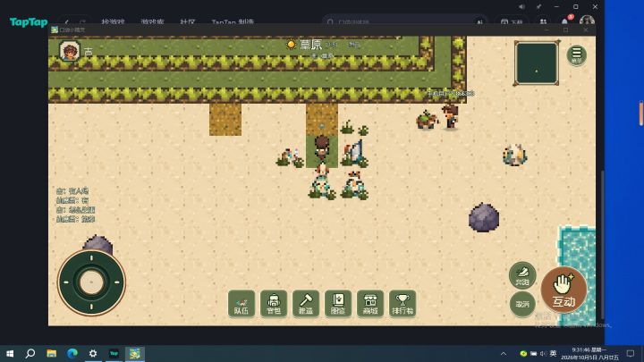Viewport: 644px width, 362px height.
Task: Click the TapTap pin window icon
Action: (538, 7)
